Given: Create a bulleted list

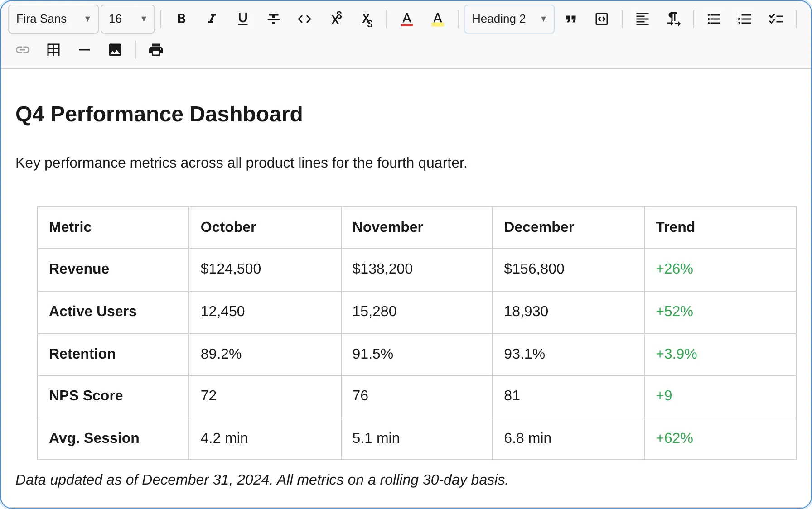Looking at the screenshot, I should [x=714, y=19].
